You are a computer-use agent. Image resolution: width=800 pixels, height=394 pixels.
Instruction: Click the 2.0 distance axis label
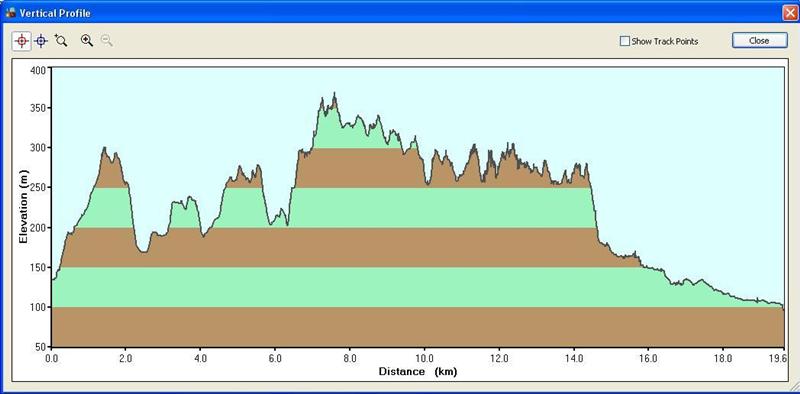126,358
